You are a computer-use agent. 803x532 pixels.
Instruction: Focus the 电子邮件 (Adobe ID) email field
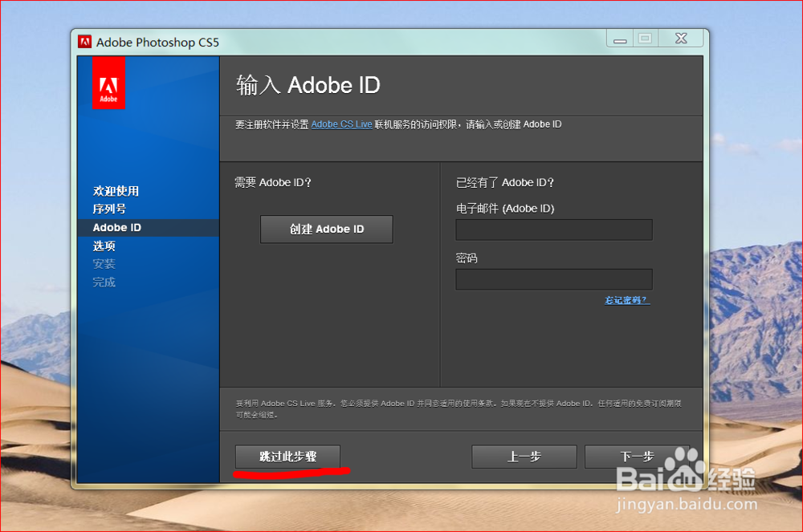[x=554, y=229]
